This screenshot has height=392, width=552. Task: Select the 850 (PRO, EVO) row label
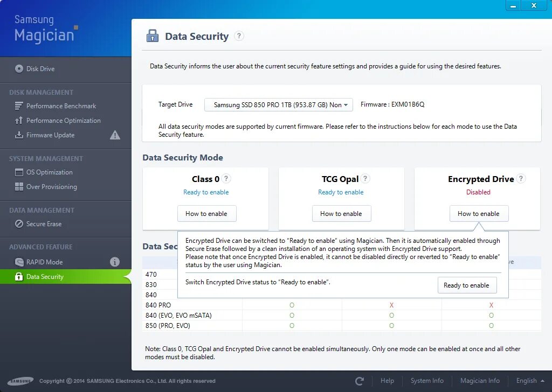click(x=168, y=326)
